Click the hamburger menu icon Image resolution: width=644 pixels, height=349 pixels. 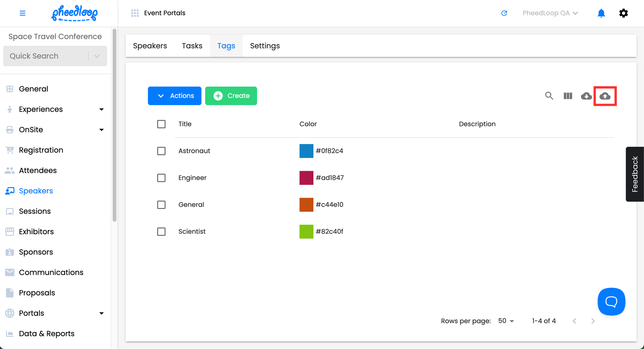tap(23, 13)
